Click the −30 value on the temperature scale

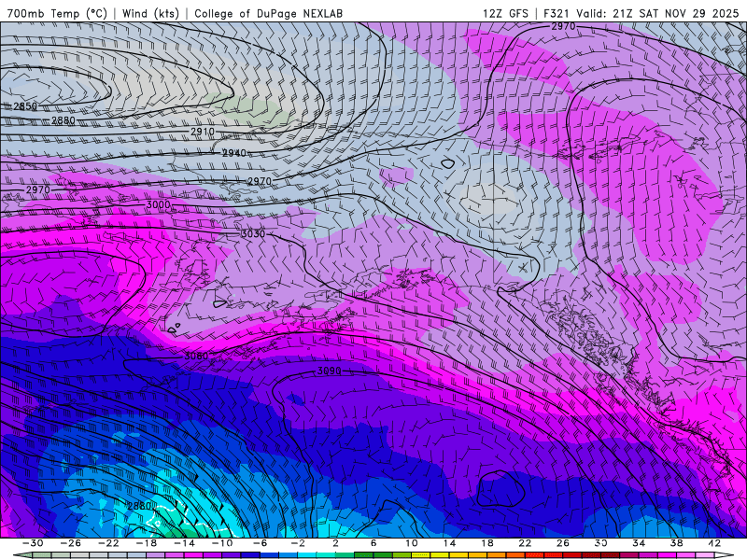coord(33,543)
